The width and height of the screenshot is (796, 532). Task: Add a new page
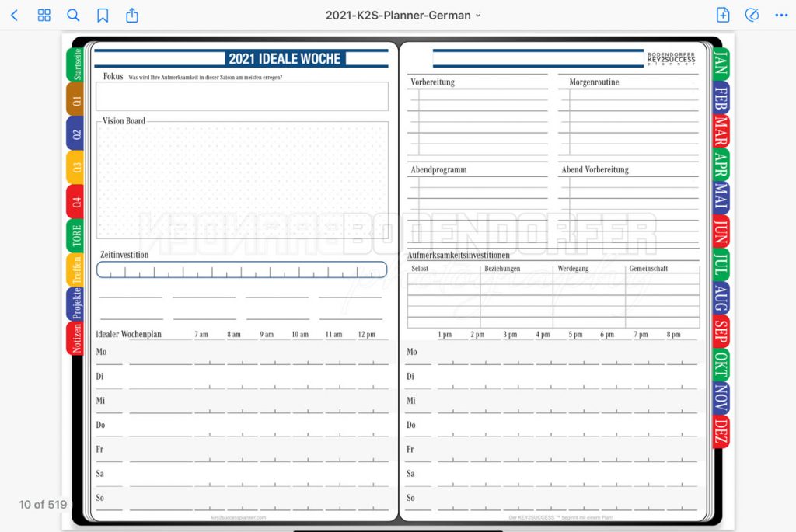tap(723, 16)
